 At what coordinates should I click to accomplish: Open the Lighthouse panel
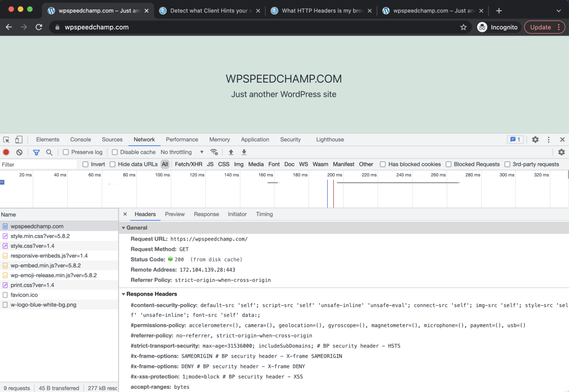pyautogui.click(x=330, y=139)
